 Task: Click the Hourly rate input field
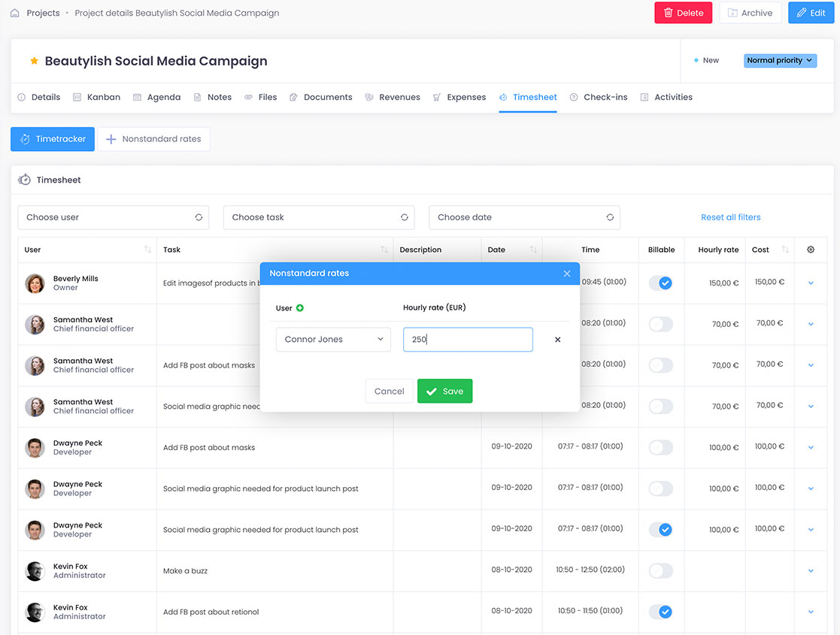tap(468, 340)
